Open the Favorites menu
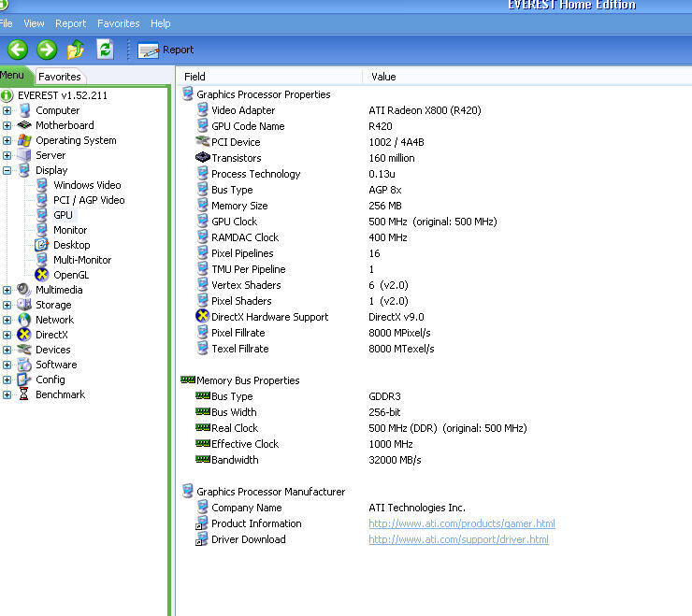The width and height of the screenshot is (692, 616). pos(118,23)
